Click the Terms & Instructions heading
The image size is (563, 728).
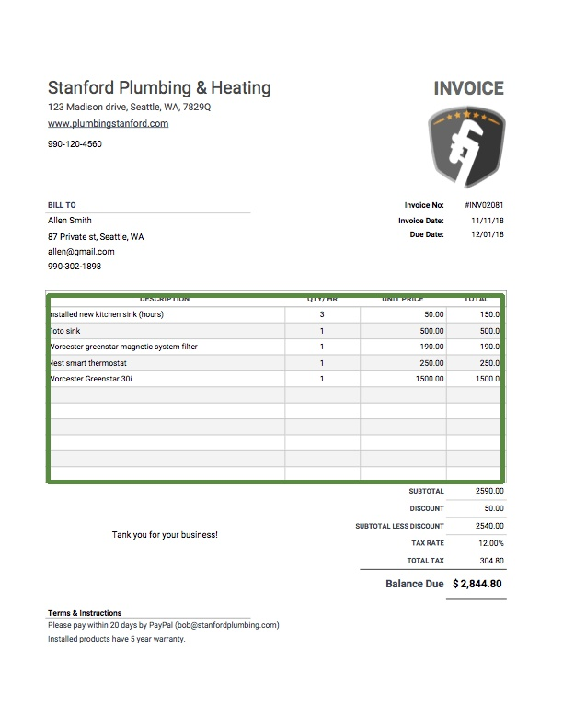pyautogui.click(x=85, y=613)
